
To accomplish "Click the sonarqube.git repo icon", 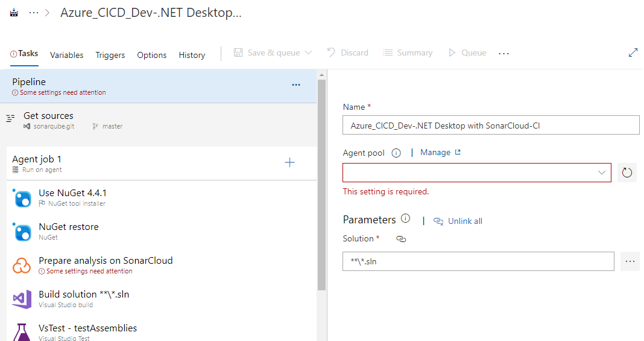I will coord(27,127).
